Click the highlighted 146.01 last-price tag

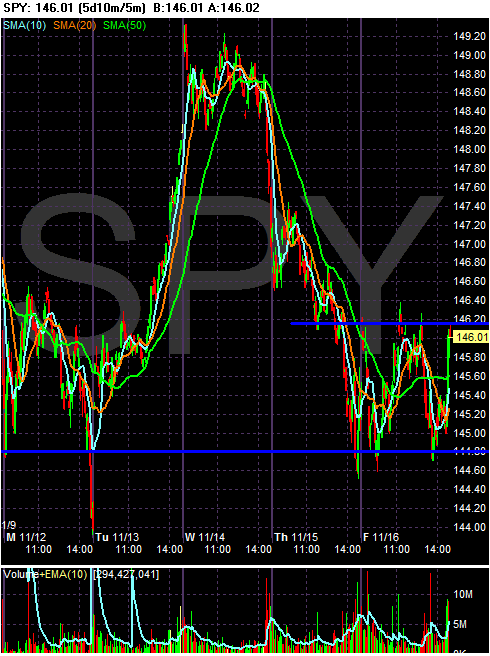click(x=472, y=337)
